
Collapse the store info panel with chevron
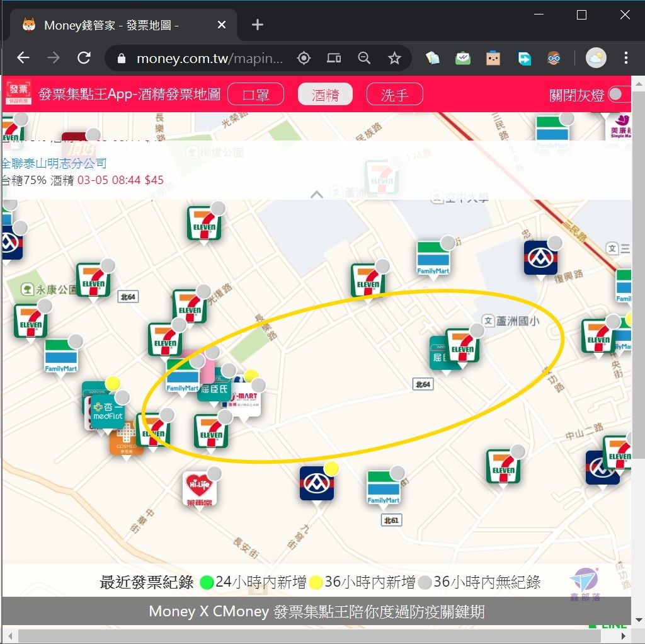click(x=317, y=194)
